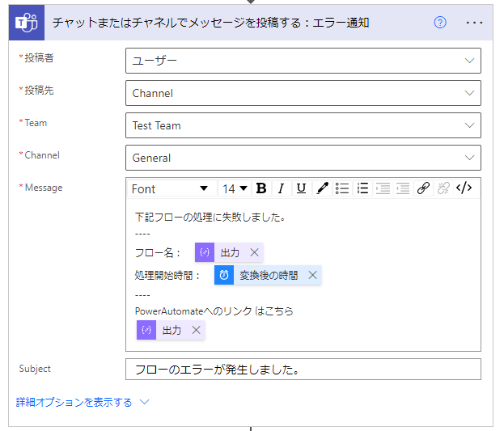
Task: Click the text PowerAutomateへのリンク はこちら
Action: click(x=214, y=311)
